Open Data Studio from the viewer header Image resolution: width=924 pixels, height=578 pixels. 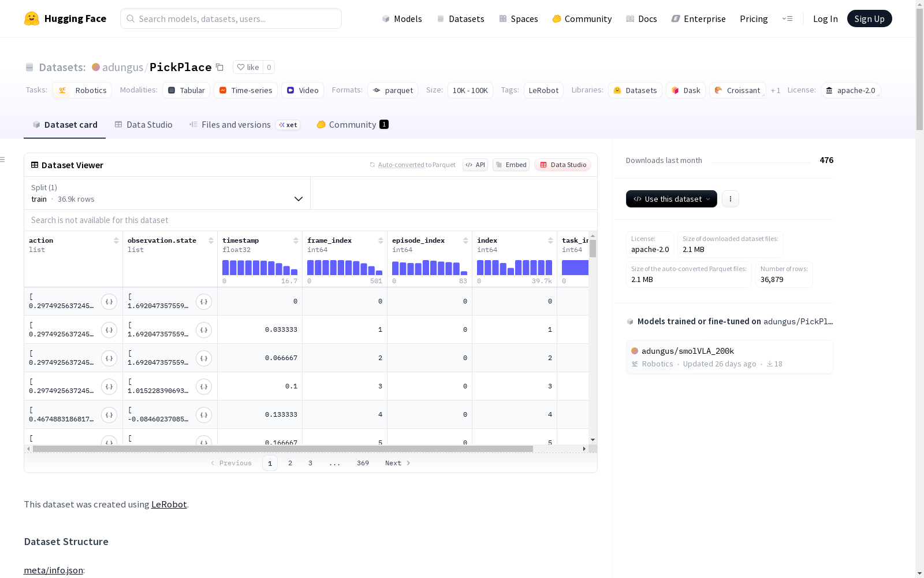(563, 165)
